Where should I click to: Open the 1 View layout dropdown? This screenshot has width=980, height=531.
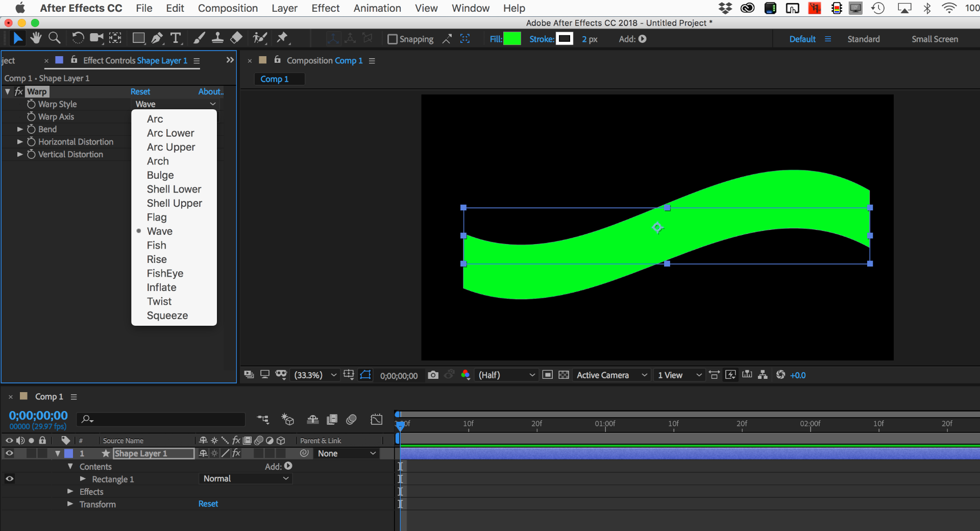point(679,375)
